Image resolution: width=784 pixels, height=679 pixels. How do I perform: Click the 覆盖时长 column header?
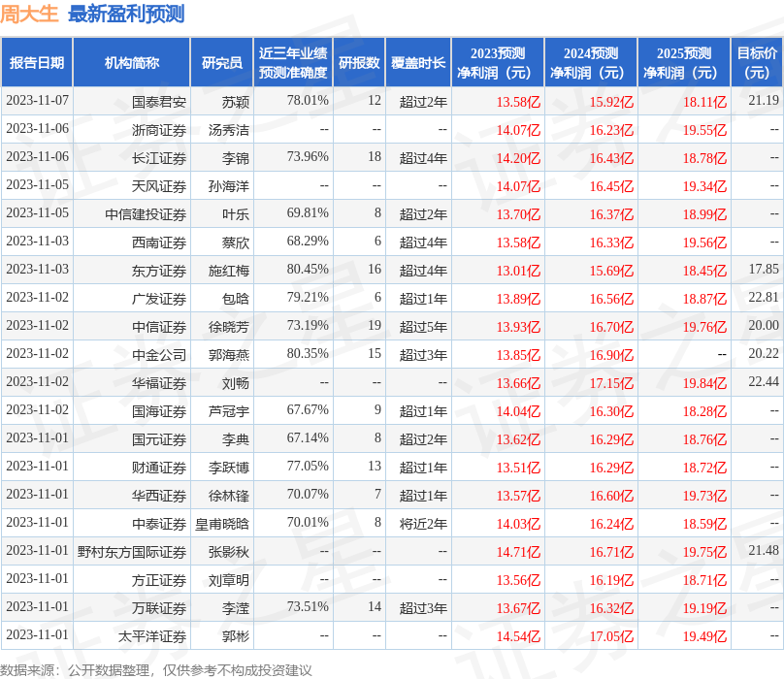[x=418, y=62]
